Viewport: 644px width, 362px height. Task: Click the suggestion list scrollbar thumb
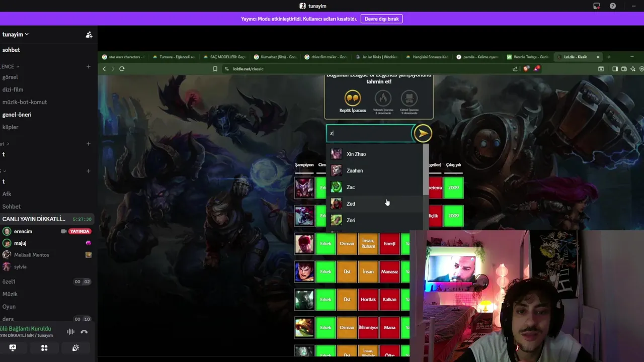[426, 169]
